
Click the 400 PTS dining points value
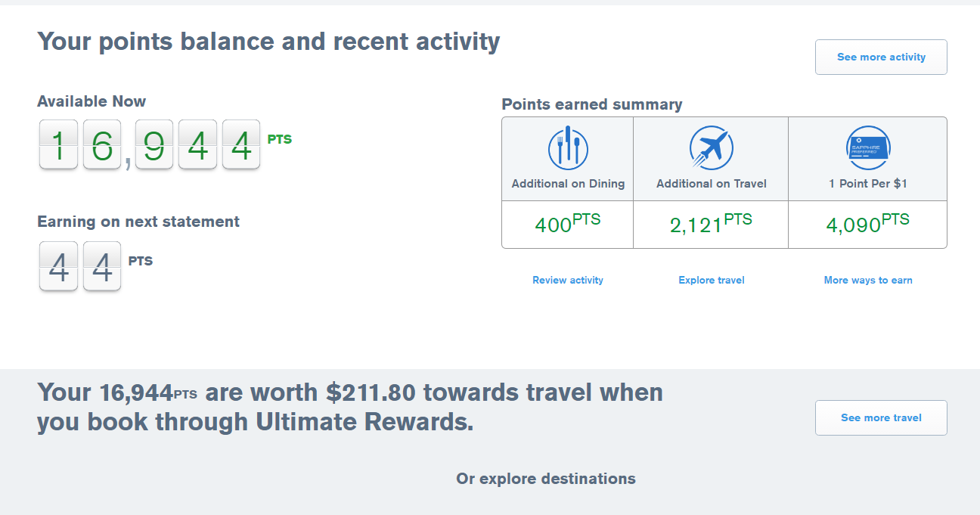click(x=568, y=224)
